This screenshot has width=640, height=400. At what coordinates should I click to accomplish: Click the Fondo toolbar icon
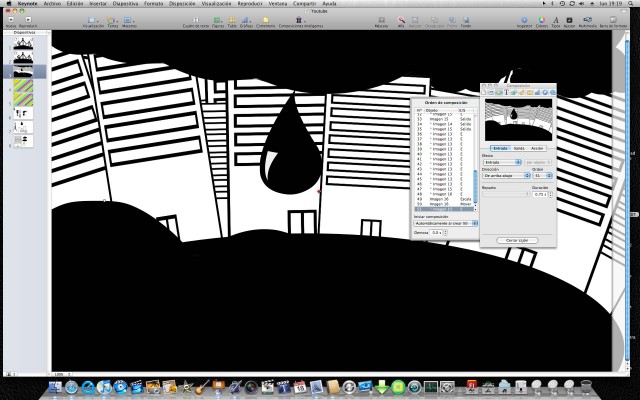point(466,20)
